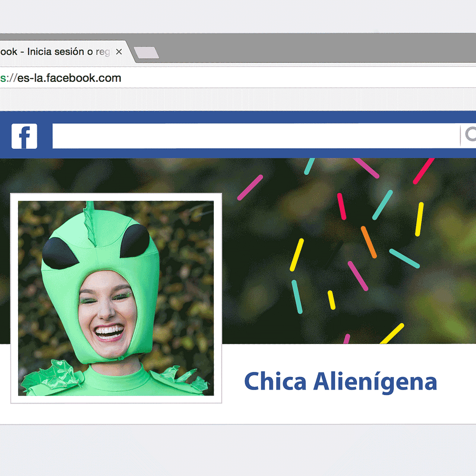Viewport: 476px width, 476px height.
Task: Click the profile name Chica Alienígena
Action: tap(341, 382)
